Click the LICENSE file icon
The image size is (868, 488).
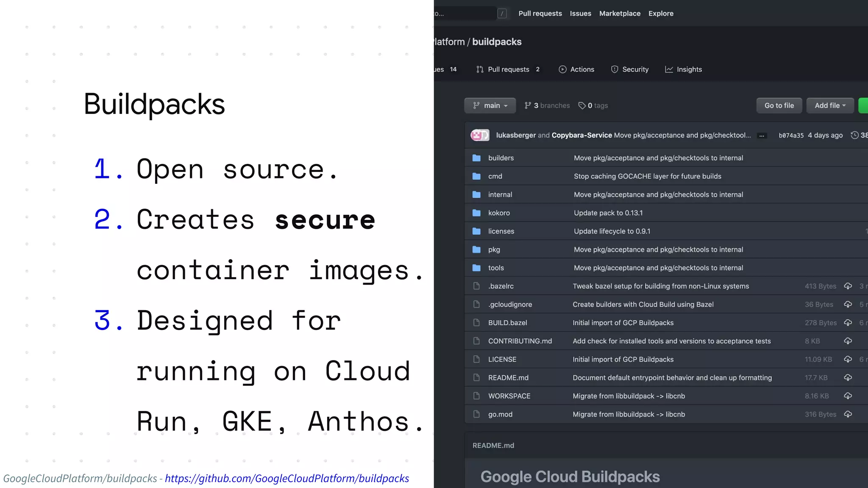476,359
